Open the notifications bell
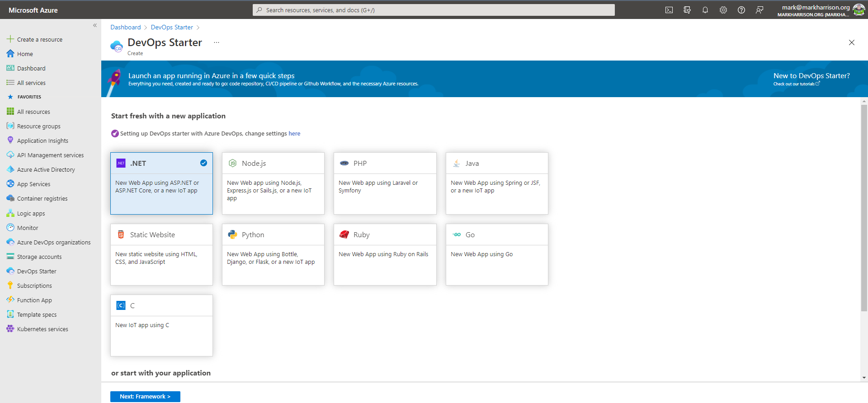 705,10
